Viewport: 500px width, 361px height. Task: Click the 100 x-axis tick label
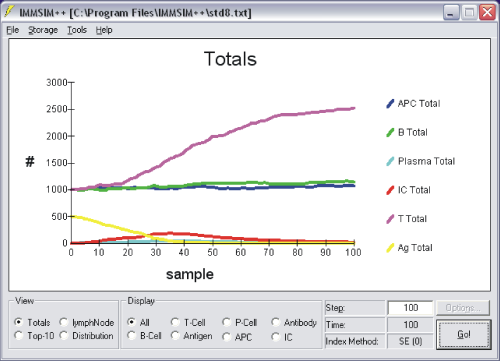tap(353, 252)
